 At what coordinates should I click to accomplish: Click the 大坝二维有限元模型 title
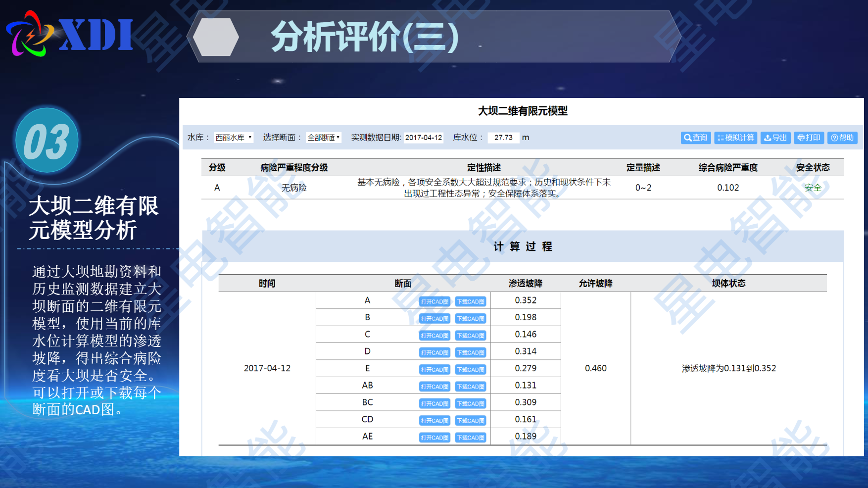[523, 111]
